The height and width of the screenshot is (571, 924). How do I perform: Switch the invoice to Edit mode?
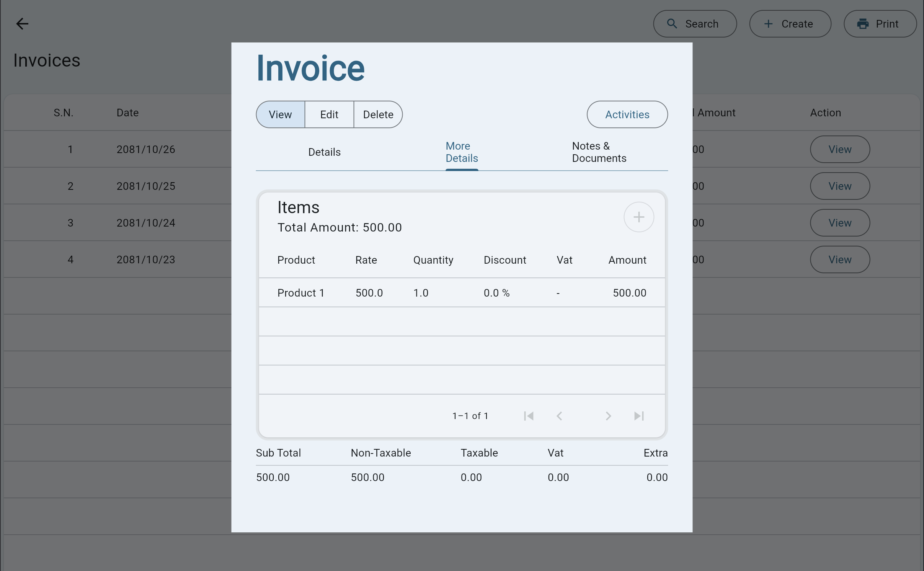(329, 114)
